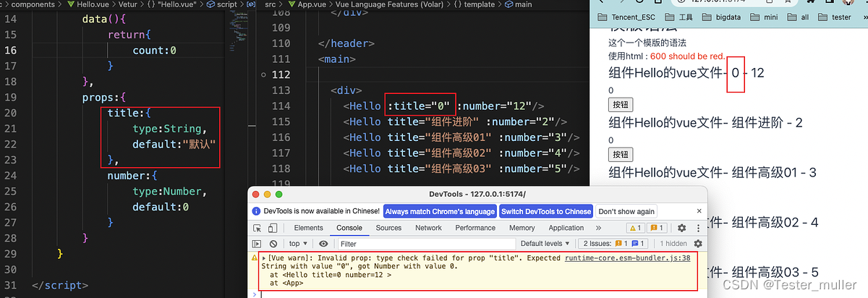Select App.vue breadcrumb in right editor
Viewport: 868px width, 298px height.
point(306,4)
